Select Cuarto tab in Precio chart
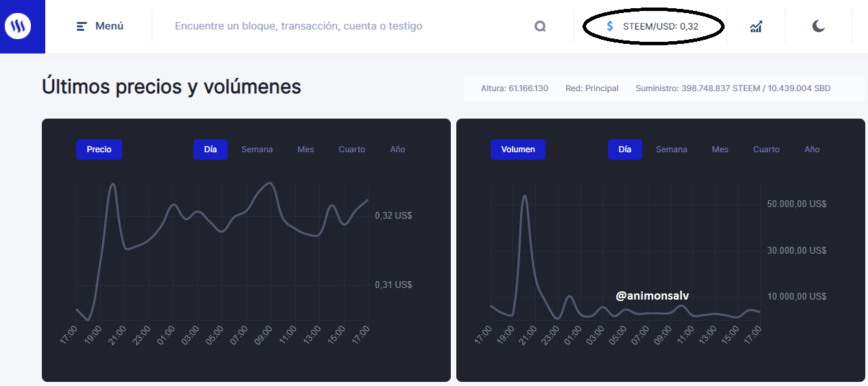 click(x=352, y=149)
